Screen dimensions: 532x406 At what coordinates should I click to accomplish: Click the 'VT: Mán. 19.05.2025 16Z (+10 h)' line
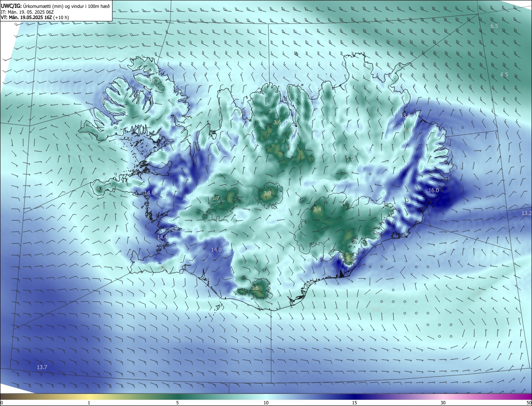point(35,17)
